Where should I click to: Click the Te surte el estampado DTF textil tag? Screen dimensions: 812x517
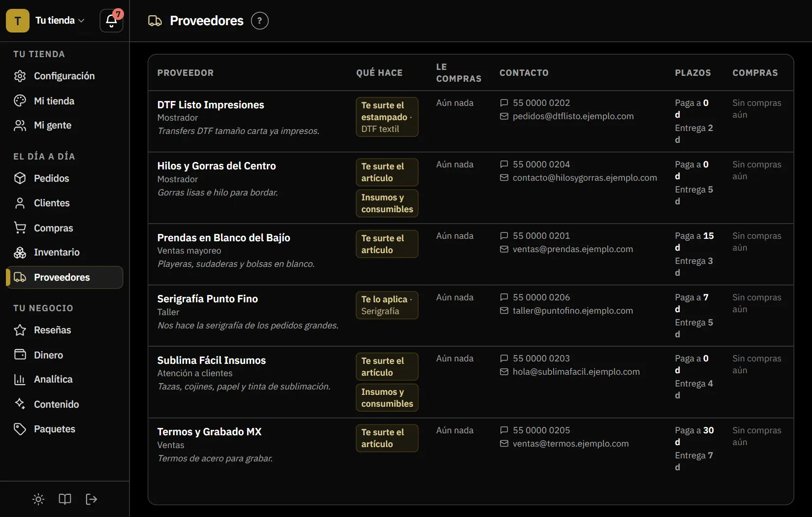click(x=387, y=117)
